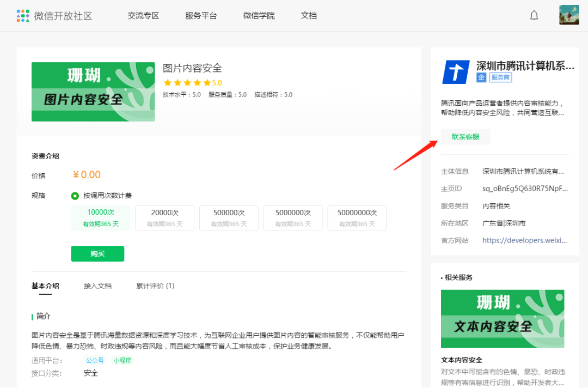Click the 广东省|深圳市 location value
This screenshot has height=388, width=588.
click(504, 223)
